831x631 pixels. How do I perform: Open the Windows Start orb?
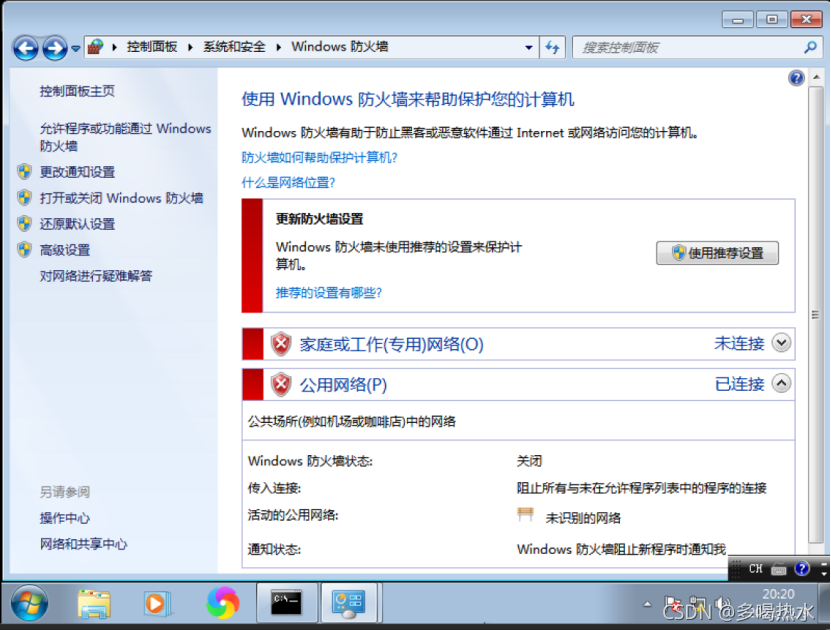[30, 603]
